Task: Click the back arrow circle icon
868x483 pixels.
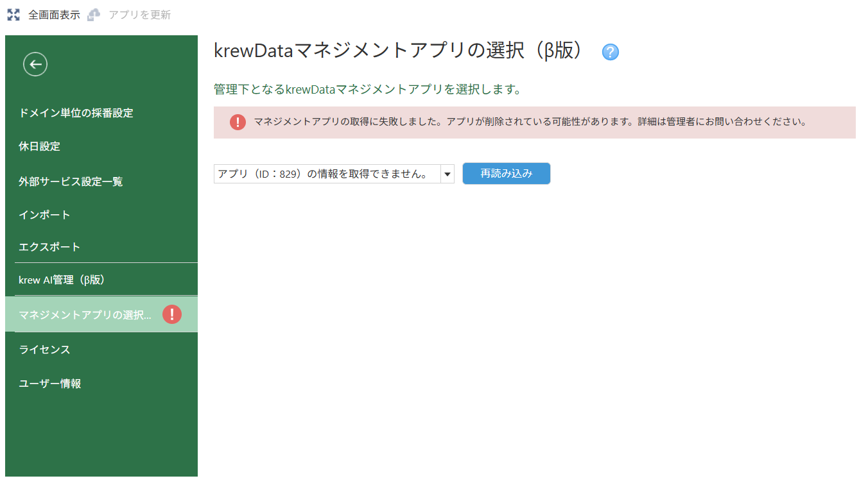Action: point(35,64)
